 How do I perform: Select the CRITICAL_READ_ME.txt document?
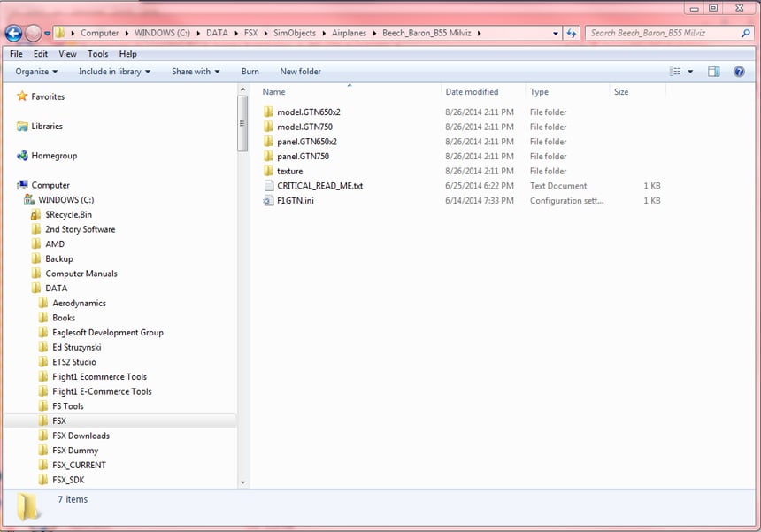(319, 186)
